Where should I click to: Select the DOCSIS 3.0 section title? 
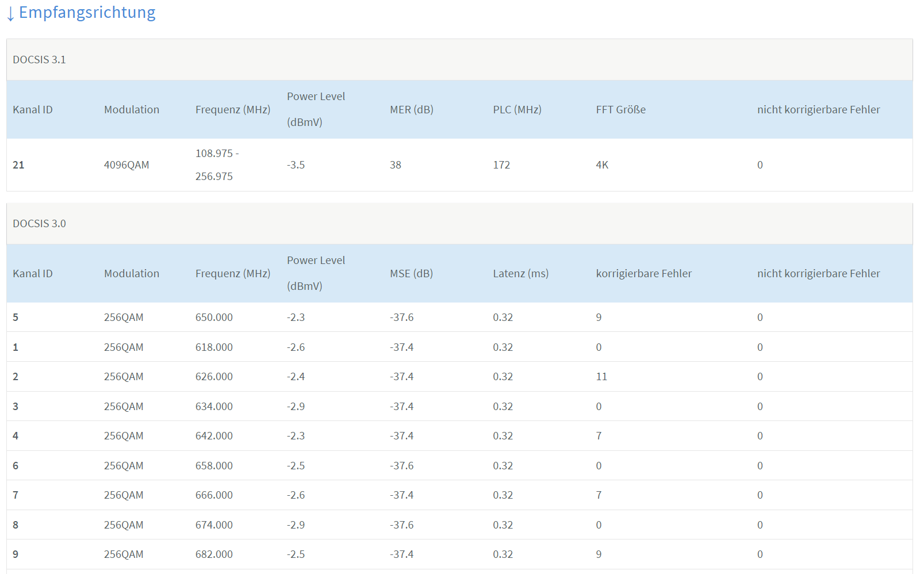tap(39, 224)
